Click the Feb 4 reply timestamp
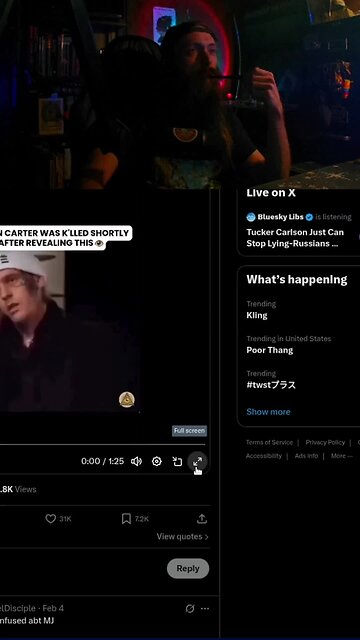The height and width of the screenshot is (640, 360). tap(53, 608)
